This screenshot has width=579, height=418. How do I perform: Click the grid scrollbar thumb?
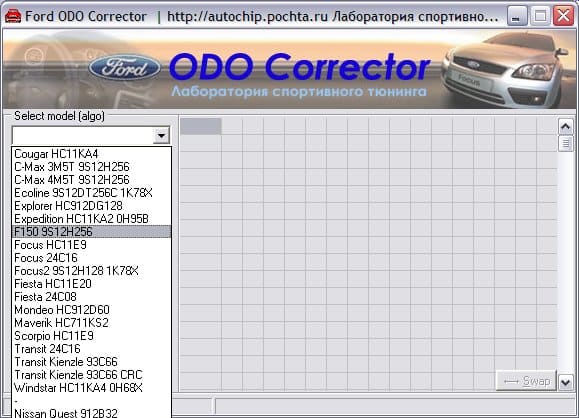(565, 143)
